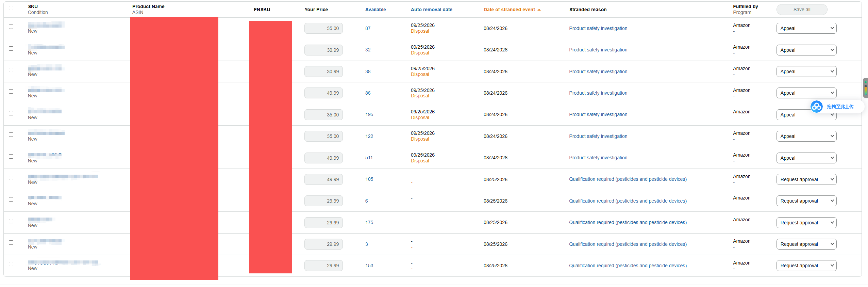Viewport: 868px width, 287px height.
Task: Click the Save all button
Action: tap(802, 10)
